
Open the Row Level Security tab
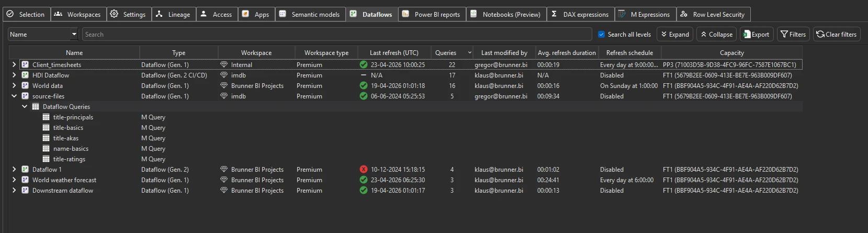tap(714, 14)
